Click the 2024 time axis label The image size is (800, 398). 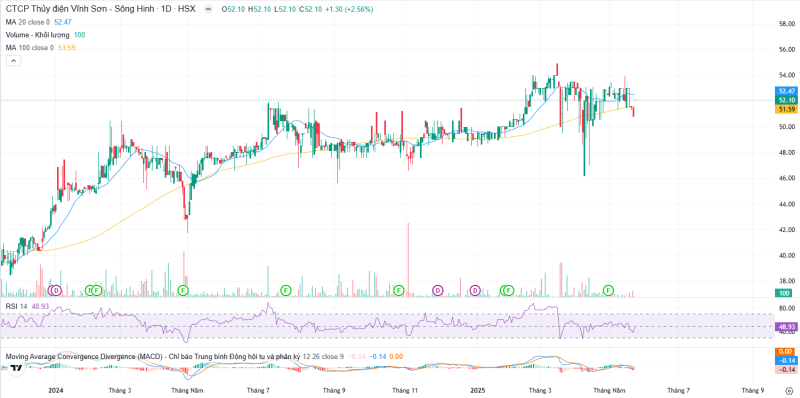pyautogui.click(x=55, y=390)
